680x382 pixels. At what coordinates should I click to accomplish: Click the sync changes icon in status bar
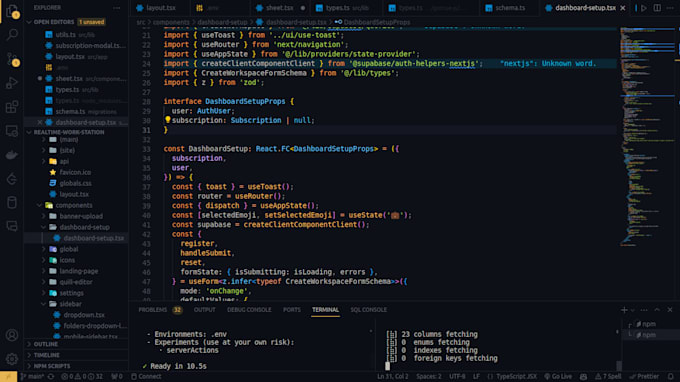tap(51, 376)
